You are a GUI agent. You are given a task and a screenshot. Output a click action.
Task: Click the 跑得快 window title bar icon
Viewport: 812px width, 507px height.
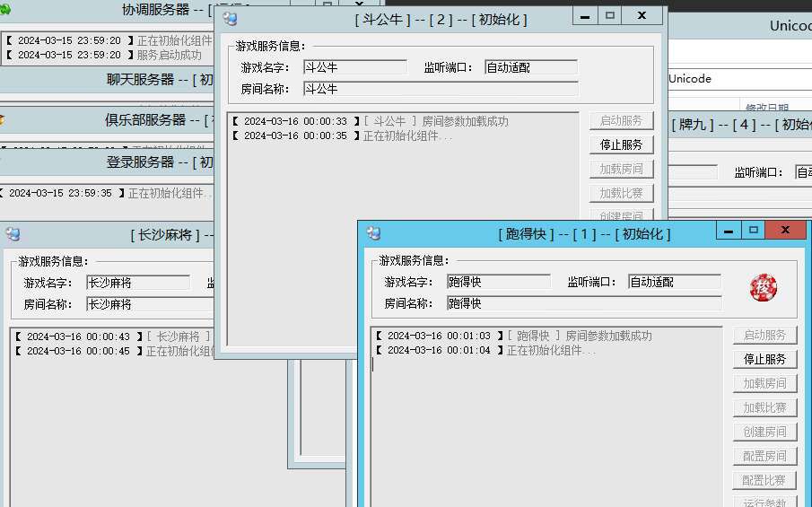point(373,233)
